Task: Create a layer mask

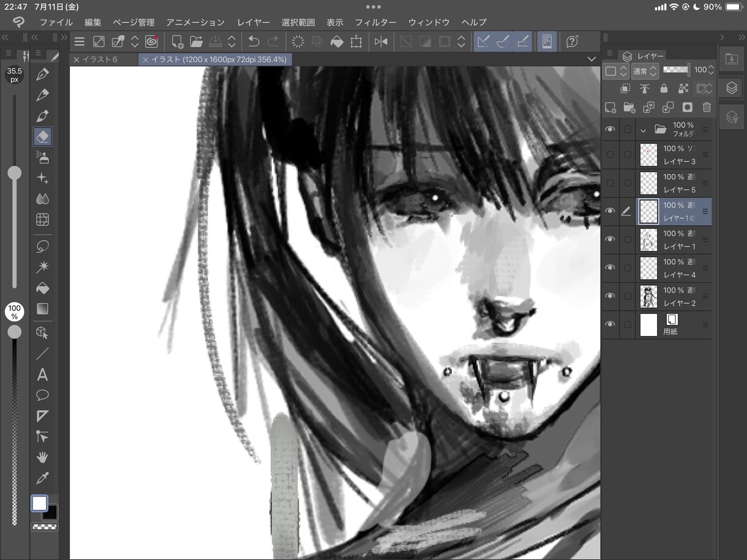Action: pyautogui.click(x=688, y=107)
